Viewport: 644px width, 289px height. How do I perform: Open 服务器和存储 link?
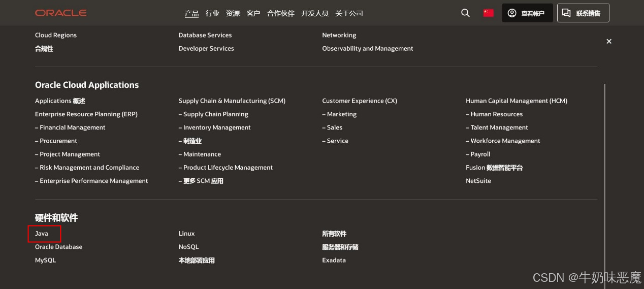point(340,247)
